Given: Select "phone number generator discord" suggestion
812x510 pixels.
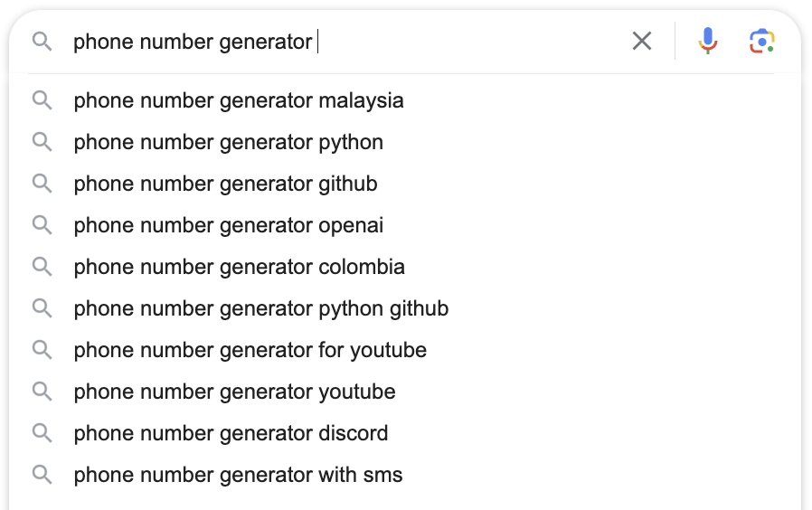Looking at the screenshot, I should click(x=231, y=433).
